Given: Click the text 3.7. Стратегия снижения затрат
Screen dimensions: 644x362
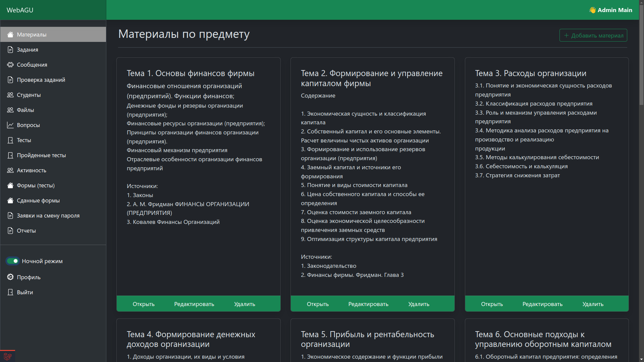Looking at the screenshot, I should click(517, 175).
